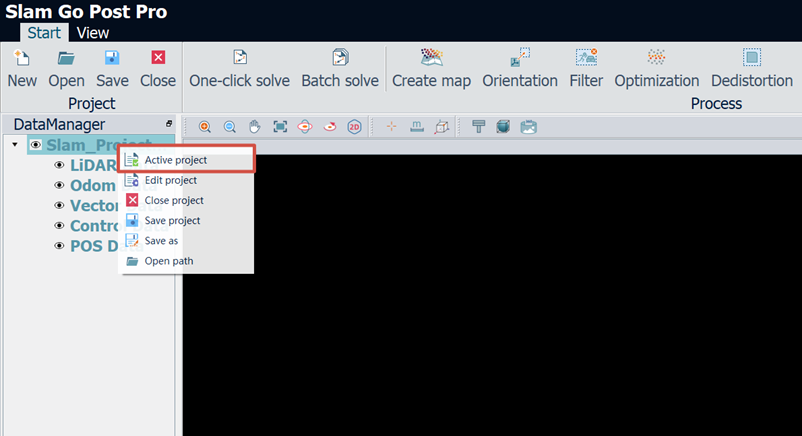Click the DataManager panel title
The width and height of the screenshot is (802, 436).
(59, 124)
